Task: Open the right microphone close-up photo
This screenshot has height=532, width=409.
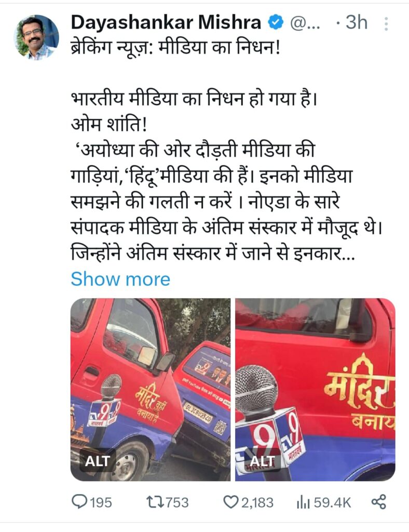Action: click(x=315, y=390)
